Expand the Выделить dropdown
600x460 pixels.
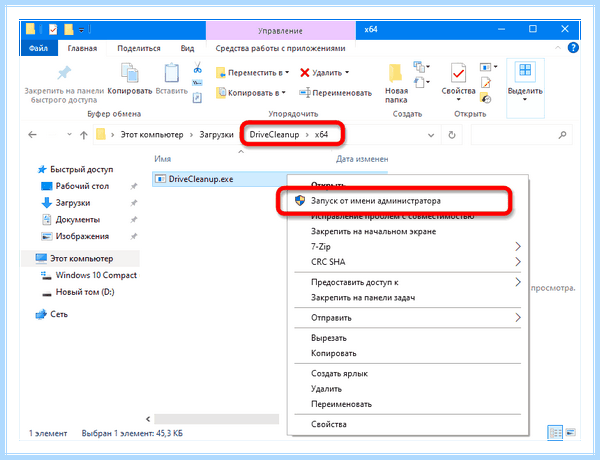[525, 100]
